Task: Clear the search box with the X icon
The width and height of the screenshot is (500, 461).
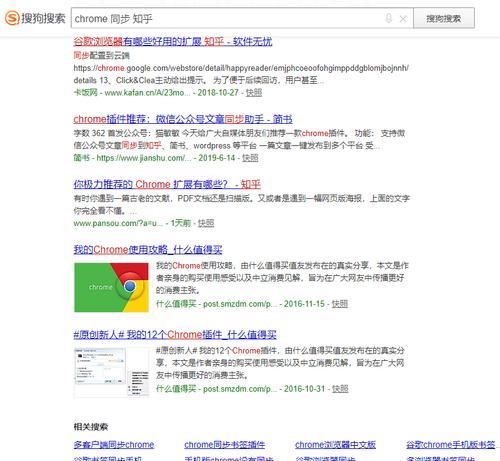Action: tap(403, 18)
